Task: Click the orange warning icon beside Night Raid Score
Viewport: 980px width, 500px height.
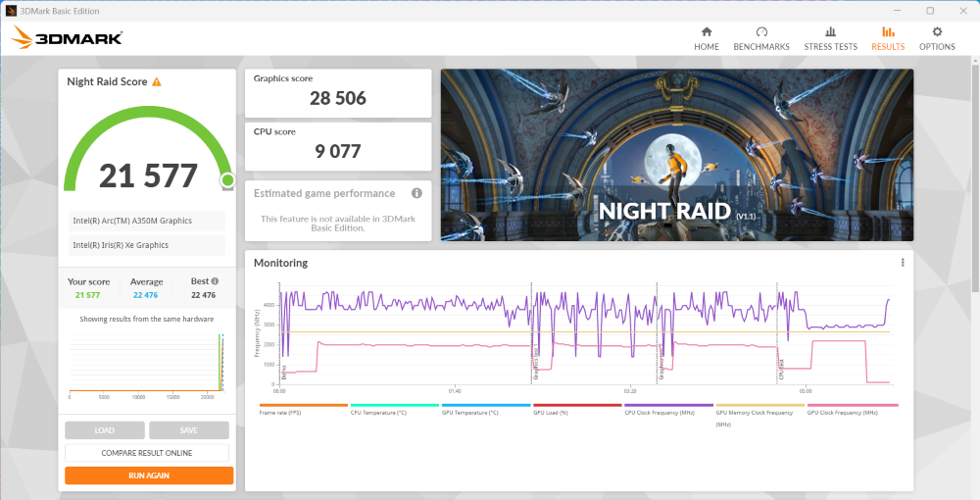Action: [157, 82]
